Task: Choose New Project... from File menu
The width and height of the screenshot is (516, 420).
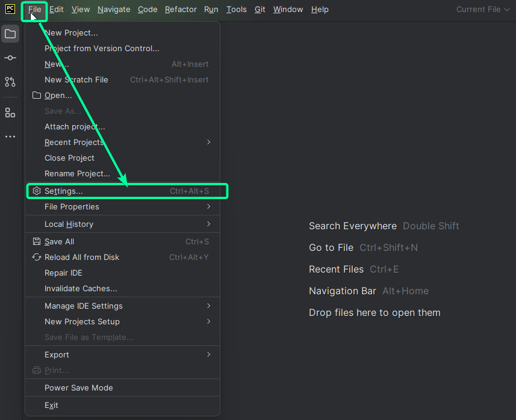Action: [122, 33]
